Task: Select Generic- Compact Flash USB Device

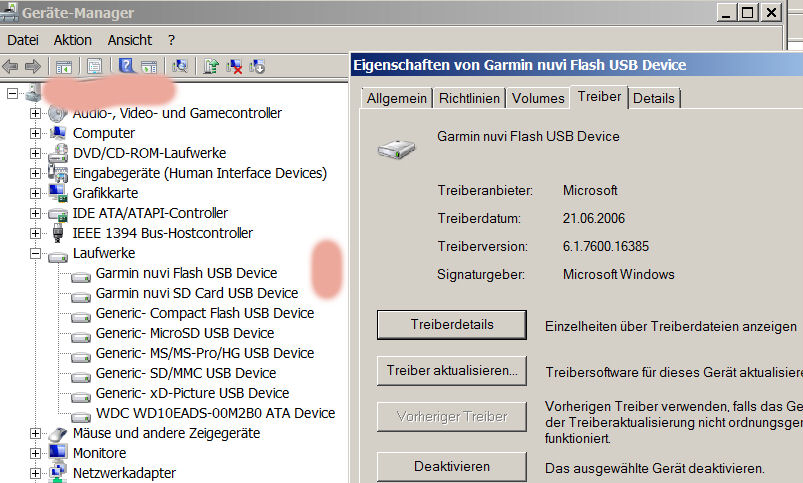Action: pos(205,313)
